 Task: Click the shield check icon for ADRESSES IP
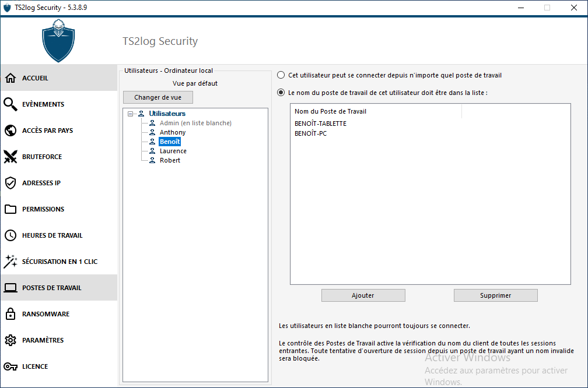coord(10,183)
